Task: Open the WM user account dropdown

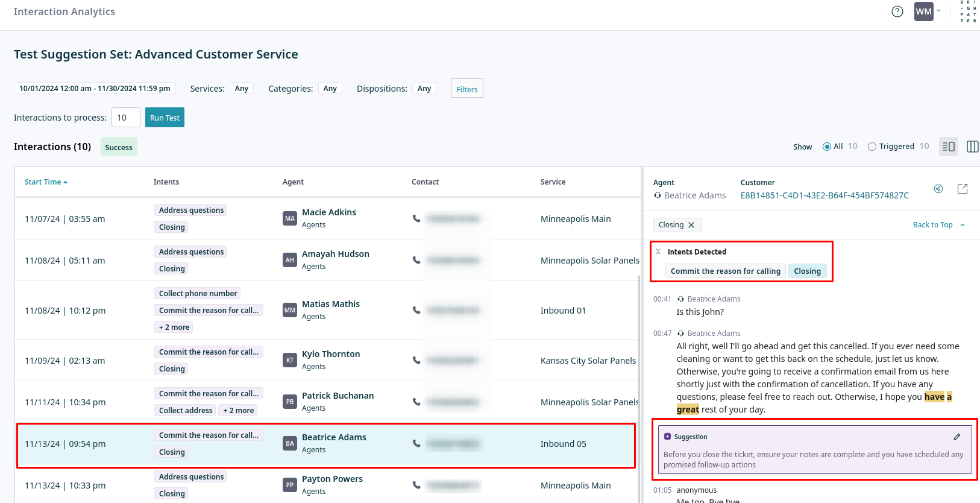Action: point(927,11)
